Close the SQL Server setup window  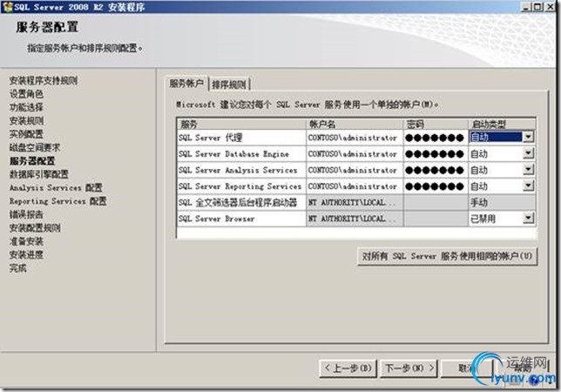(x=551, y=7)
